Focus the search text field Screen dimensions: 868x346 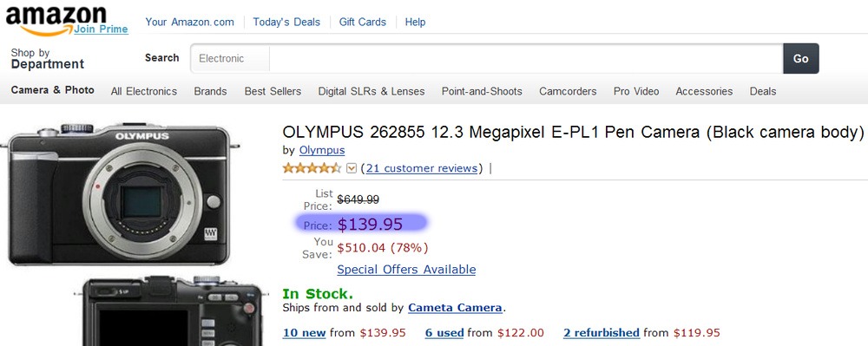[x=526, y=59]
